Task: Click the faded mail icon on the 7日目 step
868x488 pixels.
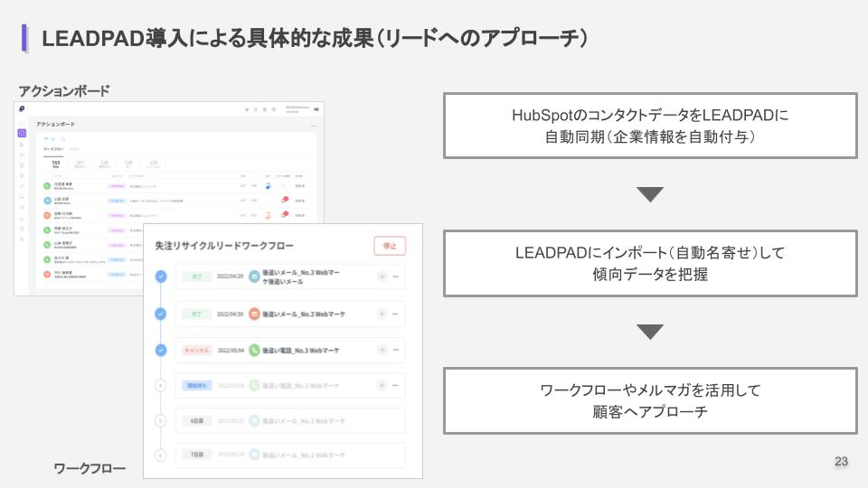Action: point(254,455)
